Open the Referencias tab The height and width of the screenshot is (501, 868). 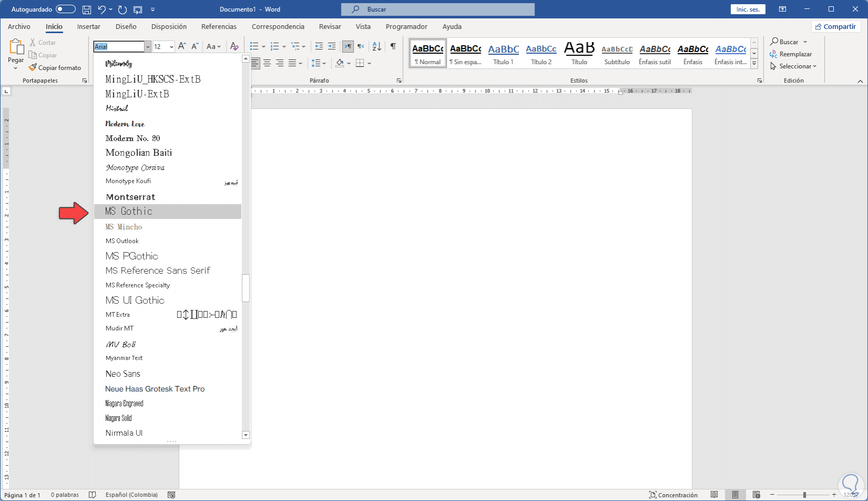coord(219,26)
